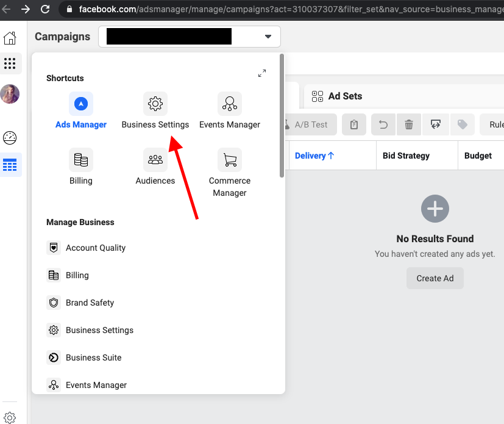Image resolution: width=504 pixels, height=424 pixels.
Task: Open settings gear at sidebar bottom
Action: coord(10,417)
